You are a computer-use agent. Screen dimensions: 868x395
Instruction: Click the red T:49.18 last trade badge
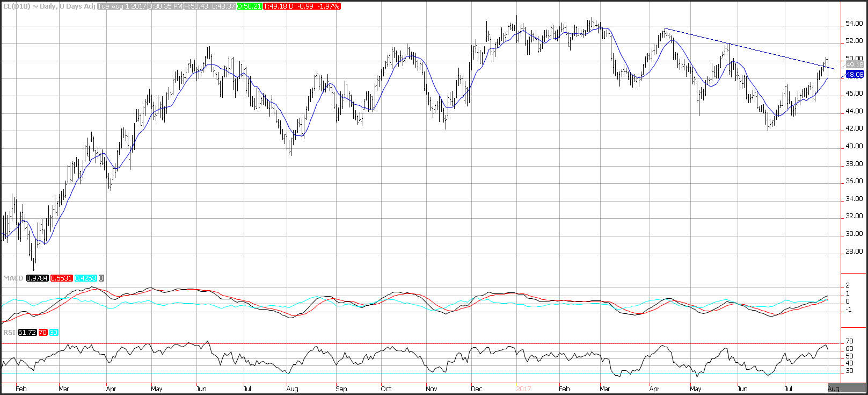pos(297,6)
